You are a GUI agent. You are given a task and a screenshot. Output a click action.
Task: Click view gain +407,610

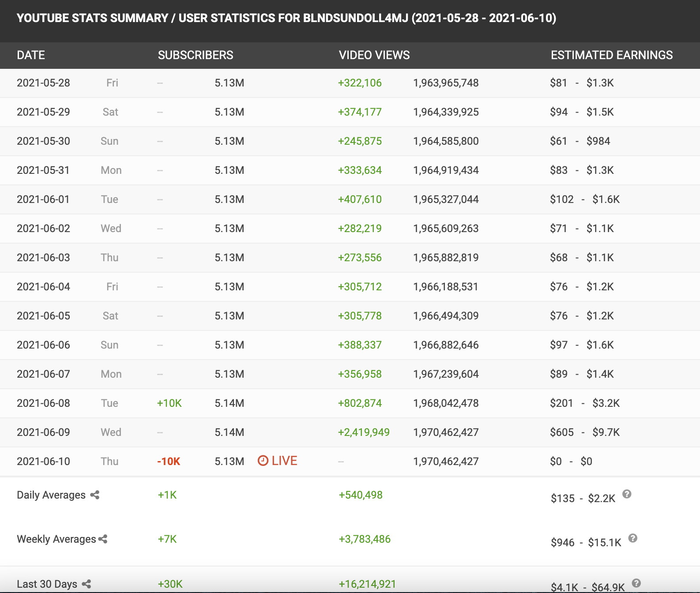click(360, 199)
